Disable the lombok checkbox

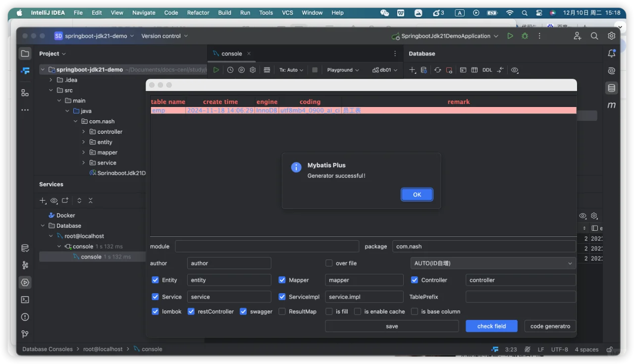click(x=156, y=312)
